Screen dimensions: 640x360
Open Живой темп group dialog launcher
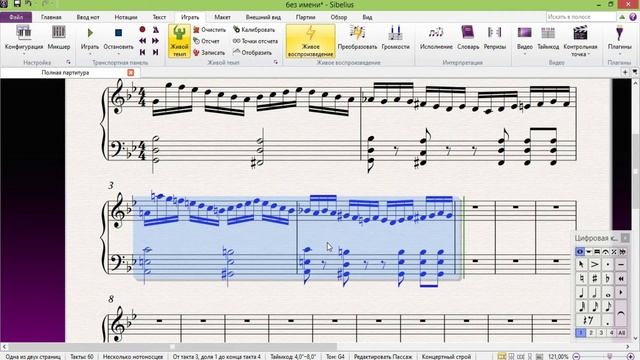tap(276, 62)
